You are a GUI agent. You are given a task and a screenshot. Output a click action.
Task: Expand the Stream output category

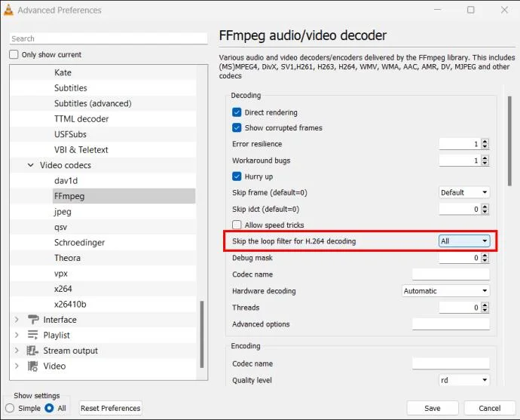[x=17, y=351]
